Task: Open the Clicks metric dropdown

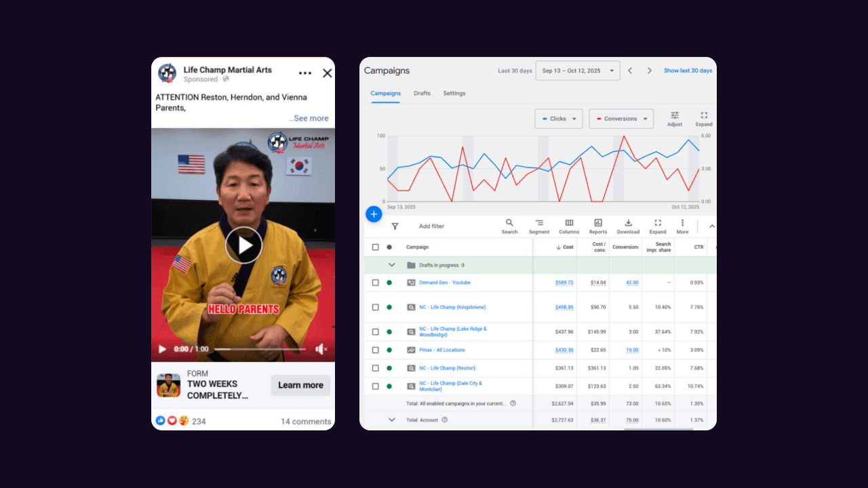Action: click(559, 119)
